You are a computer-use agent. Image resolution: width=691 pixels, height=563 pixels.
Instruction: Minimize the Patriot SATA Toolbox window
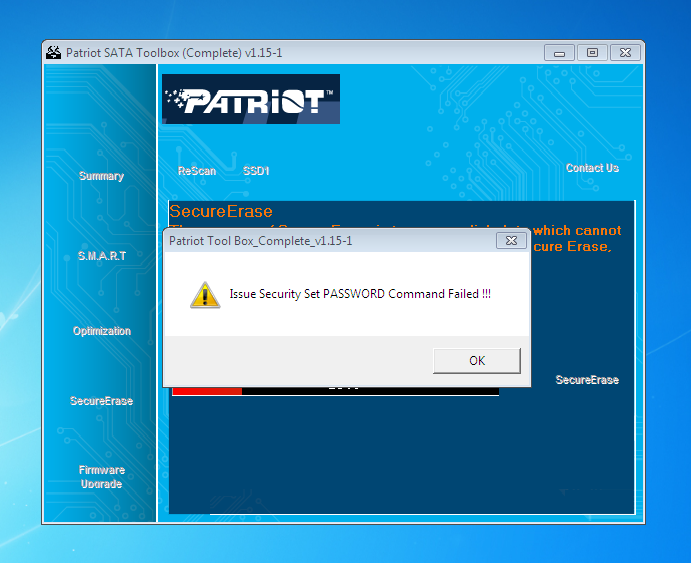tap(559, 53)
